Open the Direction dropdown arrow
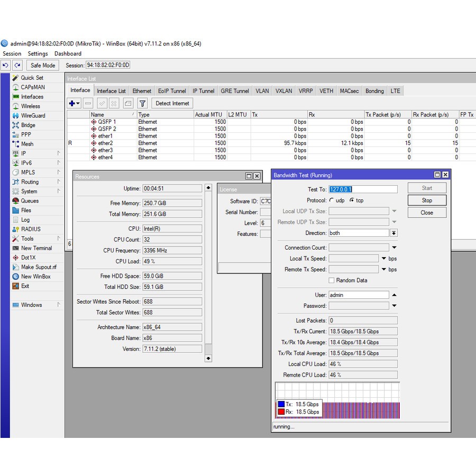Screen dimensions: 476x476 tap(393, 233)
